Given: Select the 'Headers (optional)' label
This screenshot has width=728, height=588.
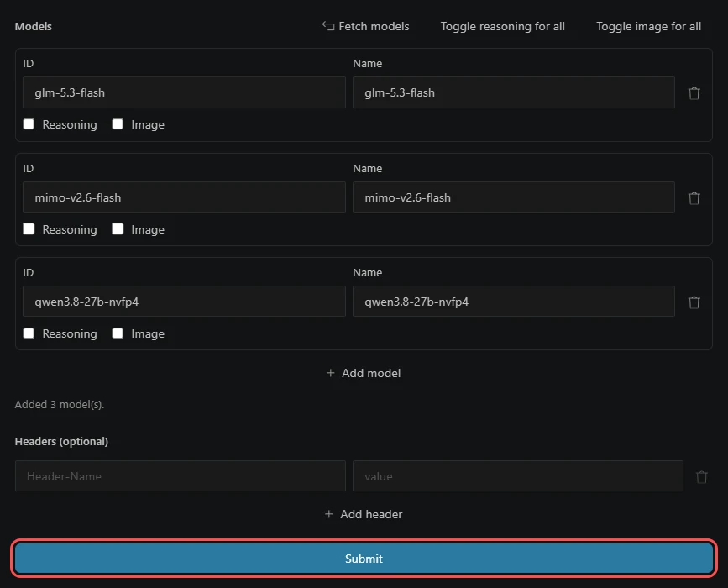Looking at the screenshot, I should click(x=61, y=441).
